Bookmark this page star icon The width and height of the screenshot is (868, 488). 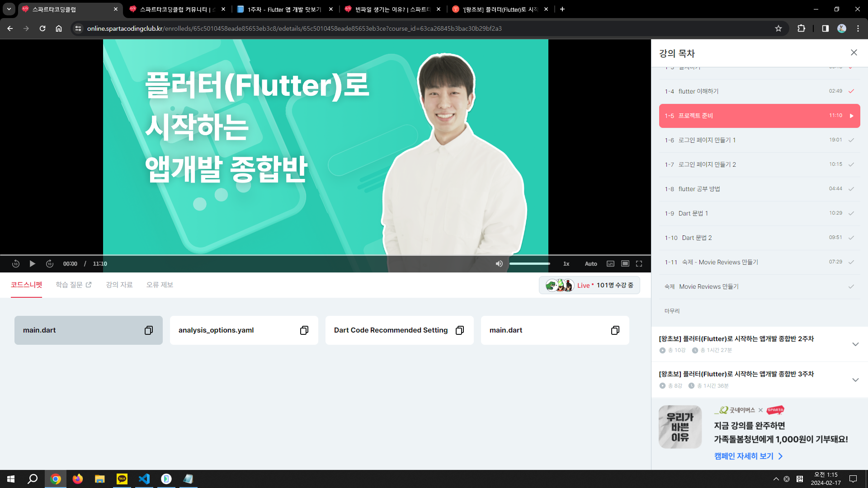click(x=778, y=28)
